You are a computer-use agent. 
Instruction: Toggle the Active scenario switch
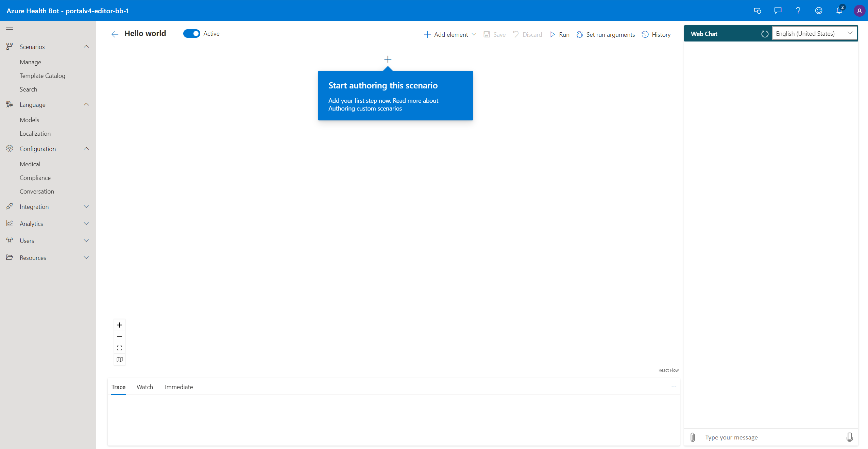(192, 33)
